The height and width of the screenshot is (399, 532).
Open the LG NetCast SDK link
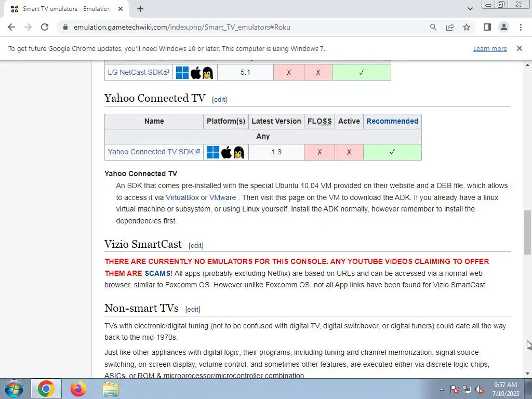coord(138,72)
